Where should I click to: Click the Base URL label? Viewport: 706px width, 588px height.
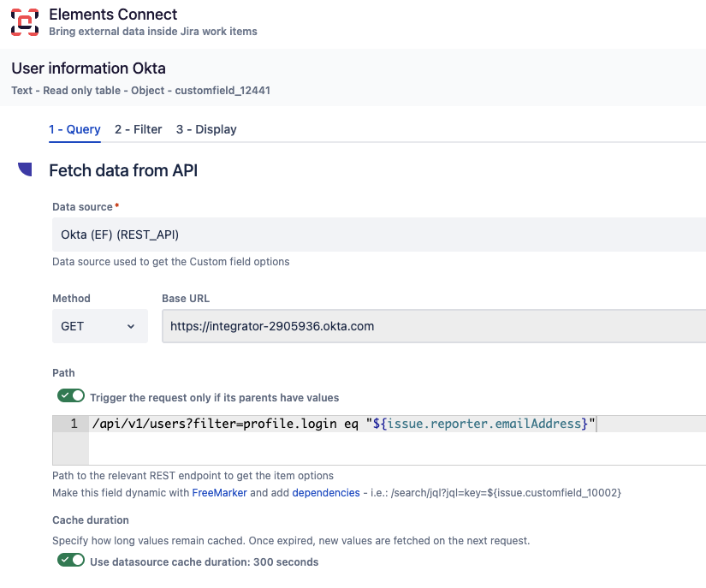point(186,299)
